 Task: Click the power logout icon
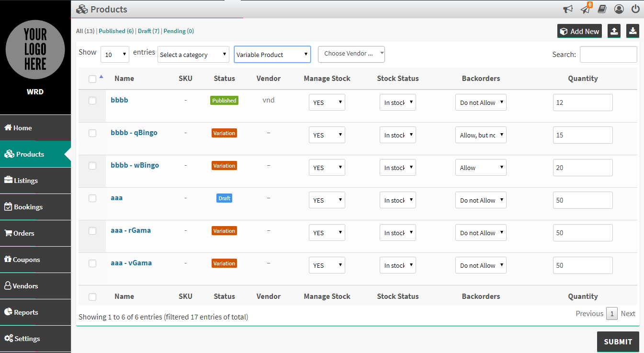tap(635, 9)
